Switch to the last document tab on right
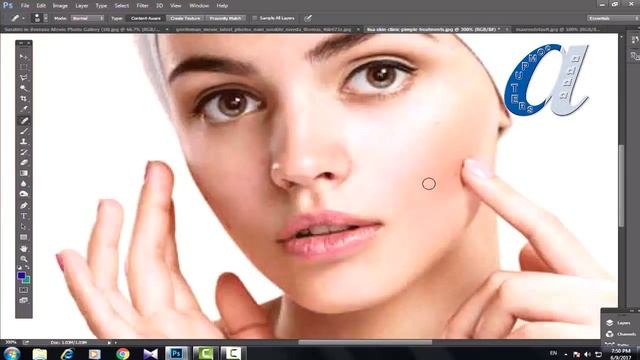640x360 pixels. coord(557,29)
